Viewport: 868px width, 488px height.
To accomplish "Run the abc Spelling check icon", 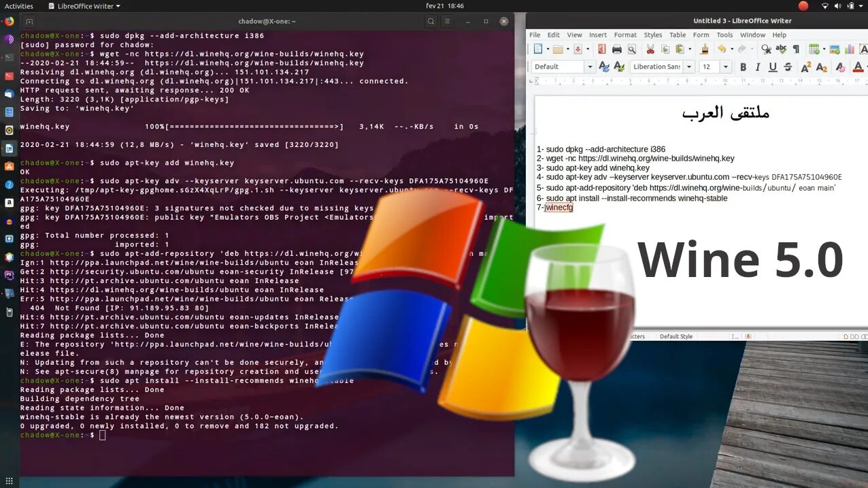I will click(x=781, y=49).
